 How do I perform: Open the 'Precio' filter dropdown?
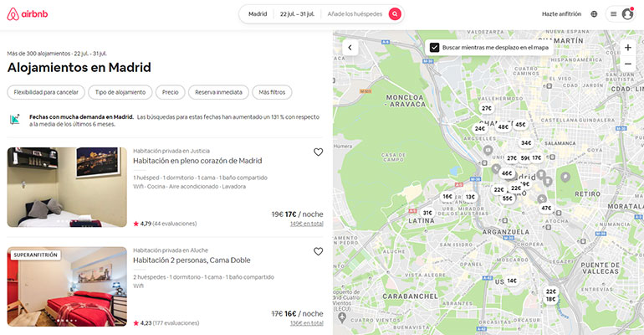pyautogui.click(x=170, y=92)
